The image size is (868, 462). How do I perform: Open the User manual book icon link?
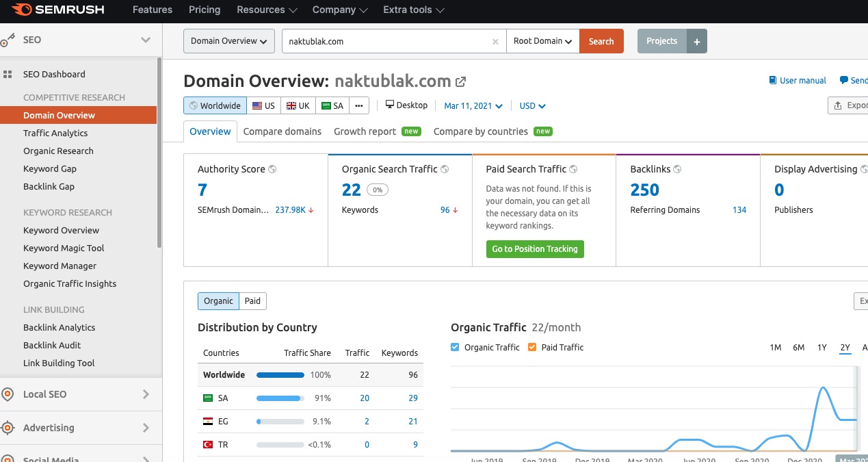pos(773,81)
